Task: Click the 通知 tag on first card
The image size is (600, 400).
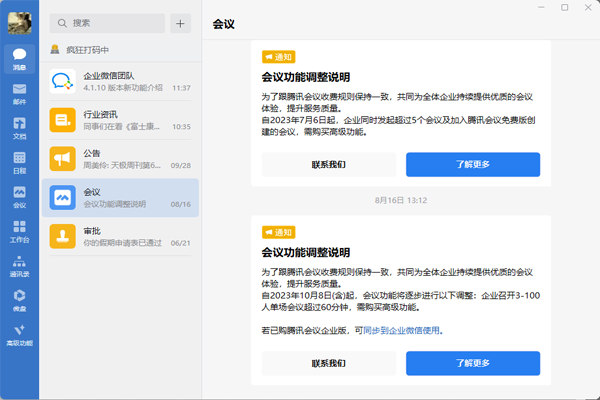Action: (x=279, y=57)
